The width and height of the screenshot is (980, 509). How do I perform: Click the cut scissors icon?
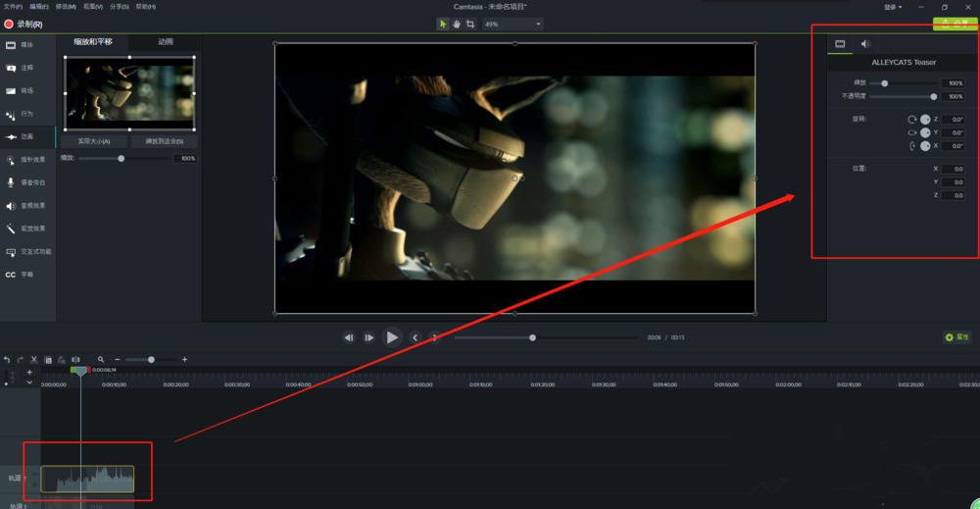pyautogui.click(x=34, y=360)
